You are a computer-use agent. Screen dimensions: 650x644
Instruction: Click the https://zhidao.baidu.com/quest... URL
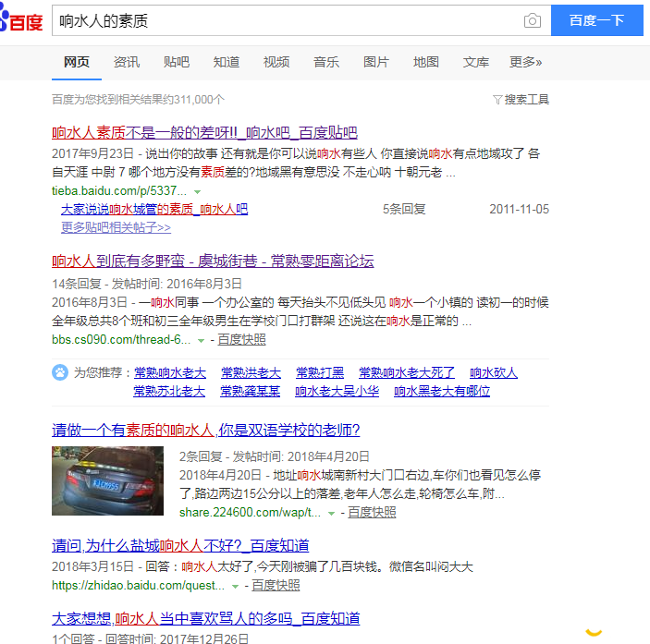point(138,586)
